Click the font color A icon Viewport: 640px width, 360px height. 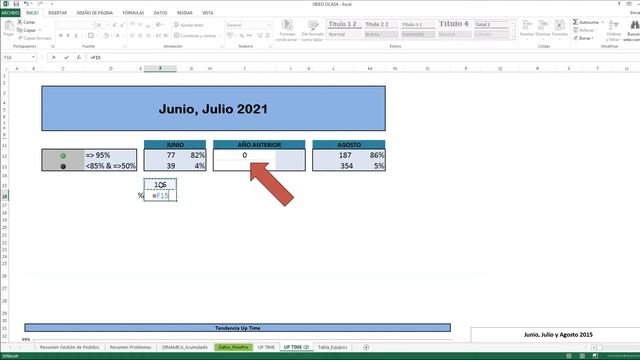point(118,36)
